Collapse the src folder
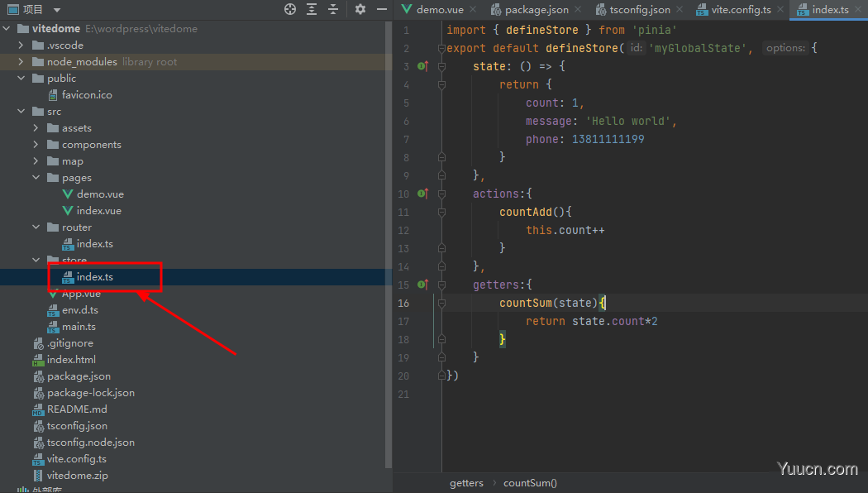This screenshot has width=868, height=493. 21,112
